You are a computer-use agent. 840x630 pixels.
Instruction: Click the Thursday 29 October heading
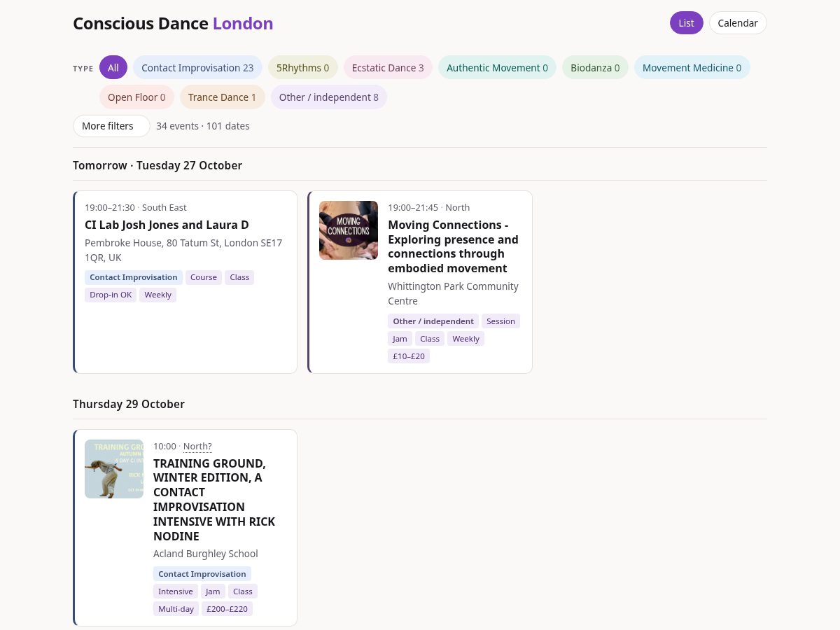129,404
